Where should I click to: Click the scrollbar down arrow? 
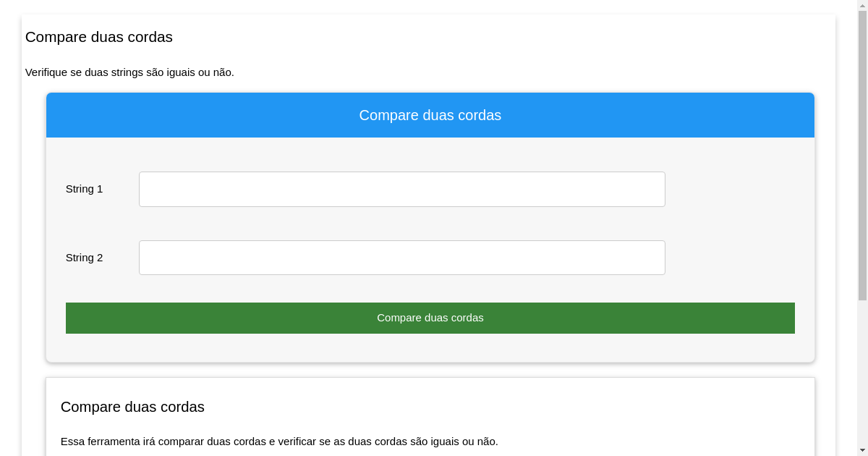(x=861, y=449)
